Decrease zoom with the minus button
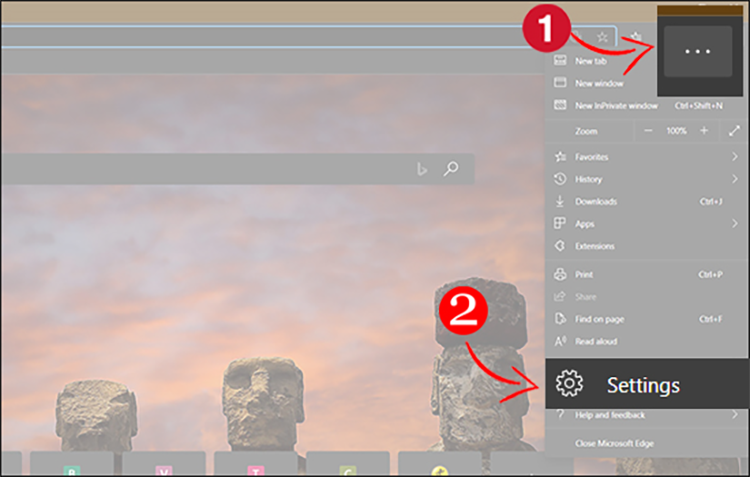 pyautogui.click(x=648, y=131)
